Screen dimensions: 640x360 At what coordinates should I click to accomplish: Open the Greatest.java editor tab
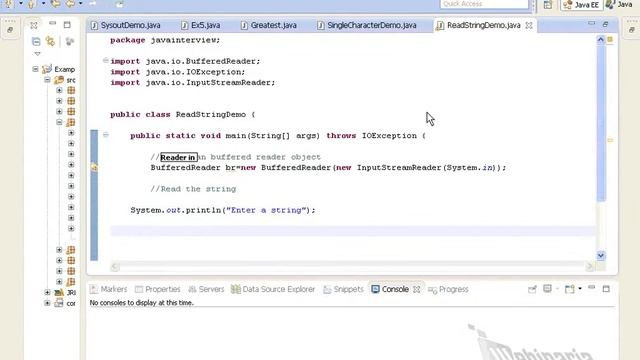tap(268, 25)
